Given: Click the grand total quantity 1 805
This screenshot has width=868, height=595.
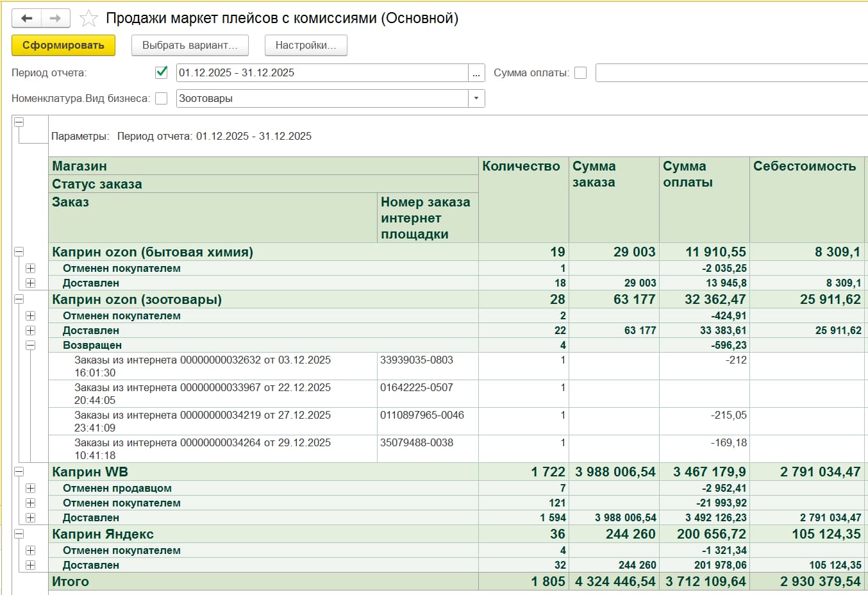Looking at the screenshot, I should (x=548, y=582).
